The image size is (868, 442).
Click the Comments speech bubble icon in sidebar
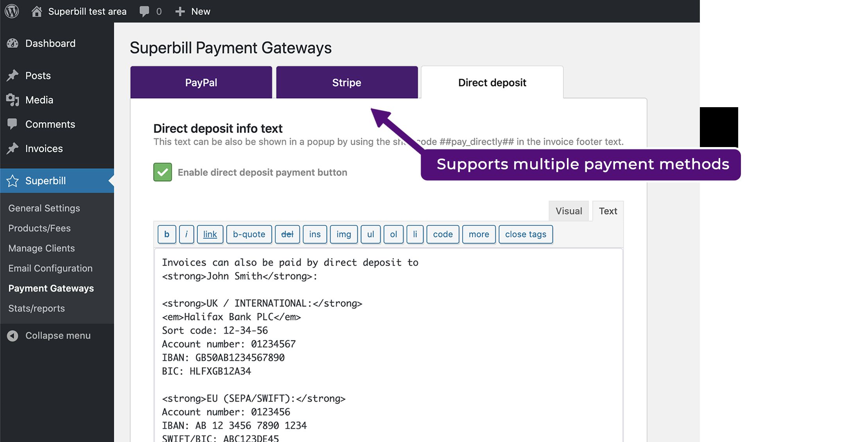(x=13, y=124)
